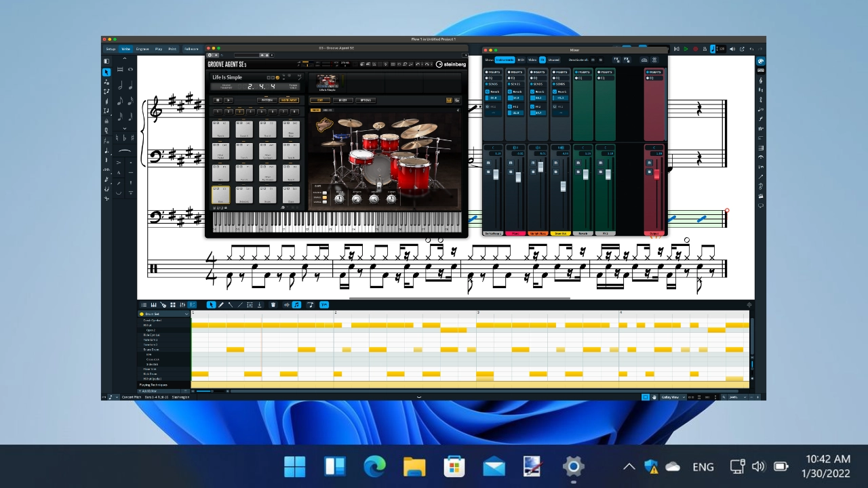Open the Holds and pauses panel
The height and width of the screenshot is (488, 868).
click(761, 157)
